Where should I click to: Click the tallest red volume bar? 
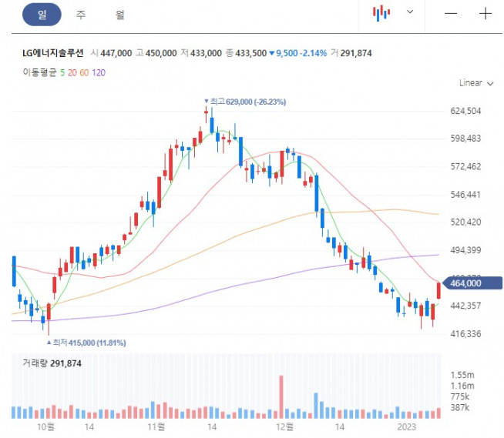(x=281, y=396)
